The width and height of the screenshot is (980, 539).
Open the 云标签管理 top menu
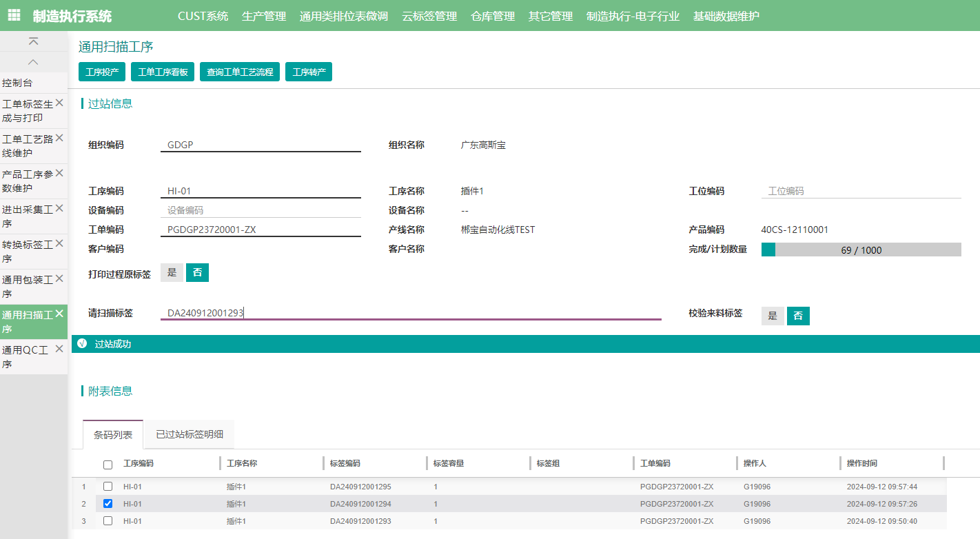[x=429, y=16]
